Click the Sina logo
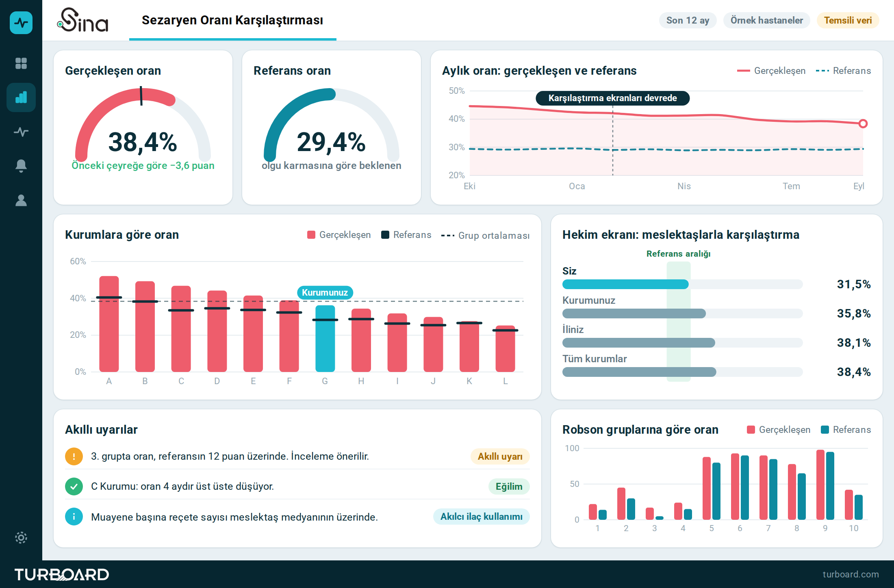894x588 pixels. point(83,20)
